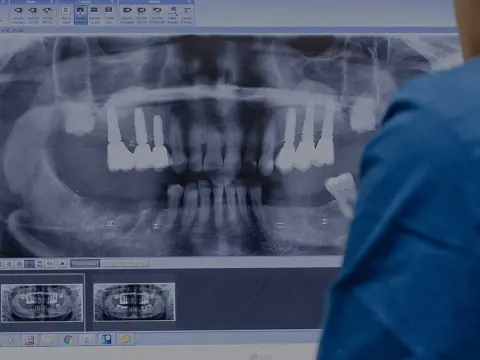Open the dark combo box in the lower toolbar
Image resolution: width=480 pixels, height=360 pixels.
tap(85, 264)
